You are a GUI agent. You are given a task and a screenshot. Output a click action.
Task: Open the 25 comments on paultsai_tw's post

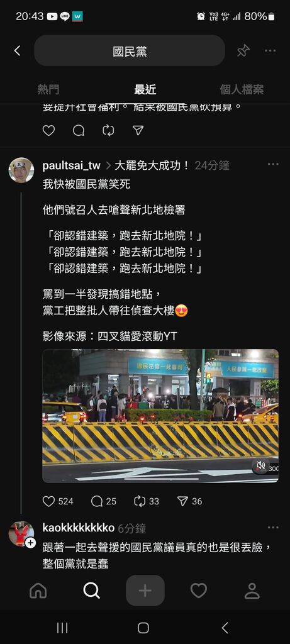(x=97, y=501)
